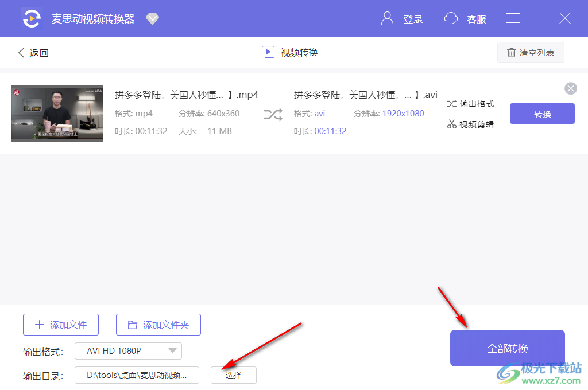
Task: Click source size 11 MB text
Action: (219, 131)
